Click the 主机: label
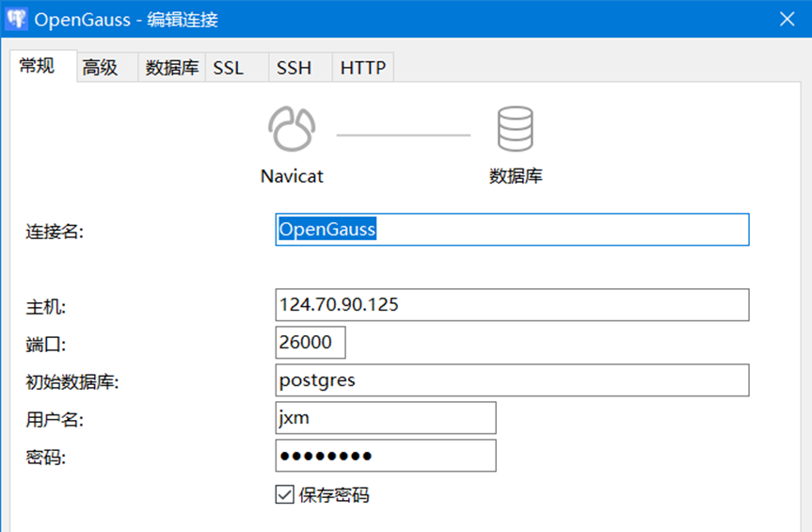812x532 pixels. pos(45,307)
